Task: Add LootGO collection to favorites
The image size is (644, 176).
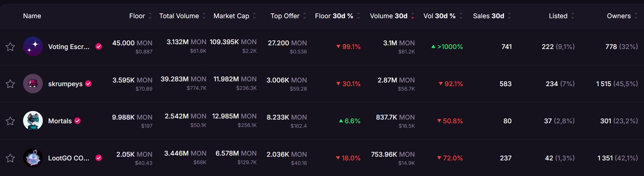Action: 10,158
